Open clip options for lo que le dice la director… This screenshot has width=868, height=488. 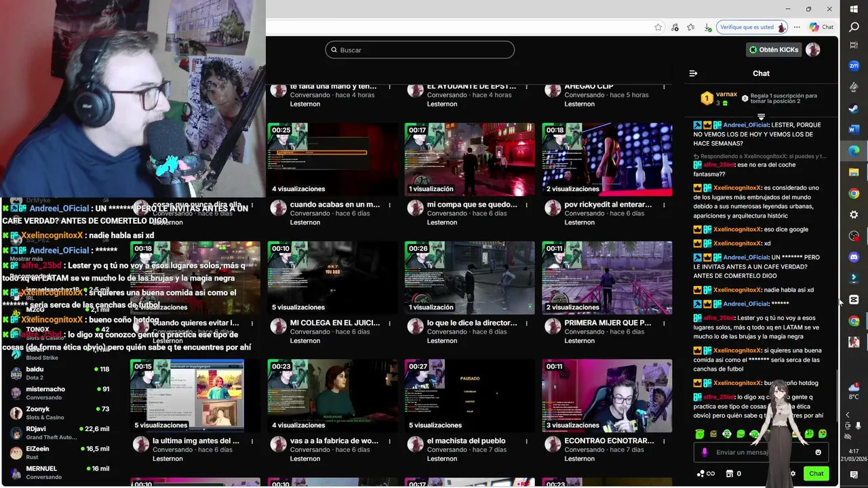tap(526, 323)
